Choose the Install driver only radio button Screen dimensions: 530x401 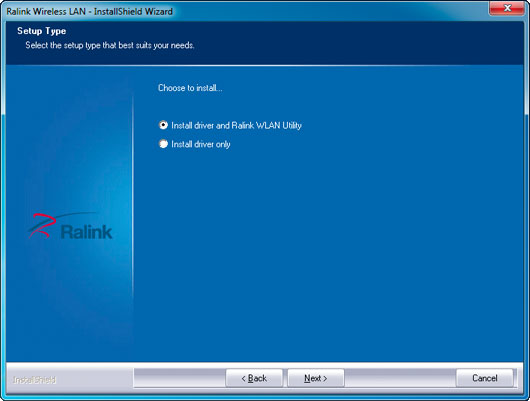[x=163, y=144]
